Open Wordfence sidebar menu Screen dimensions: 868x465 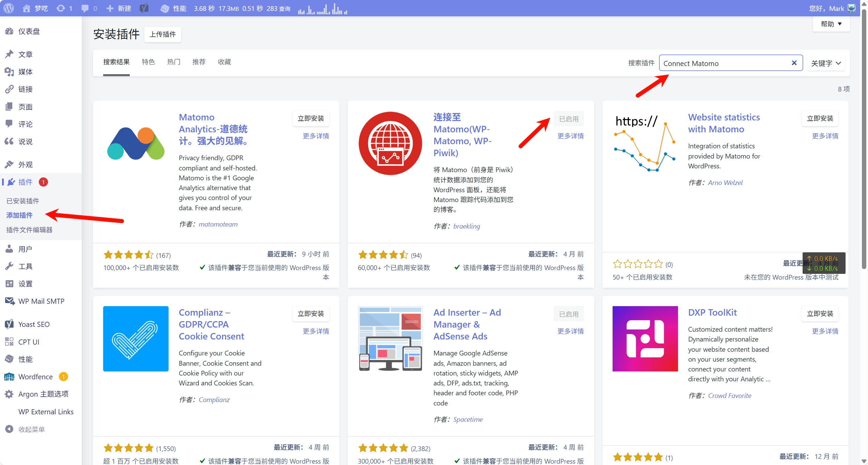coord(35,377)
